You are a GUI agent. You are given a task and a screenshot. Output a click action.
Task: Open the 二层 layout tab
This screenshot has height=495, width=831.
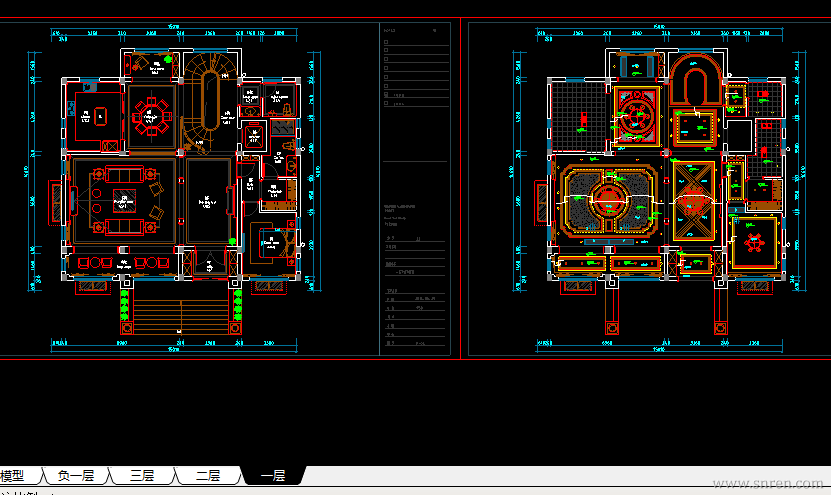[208, 475]
